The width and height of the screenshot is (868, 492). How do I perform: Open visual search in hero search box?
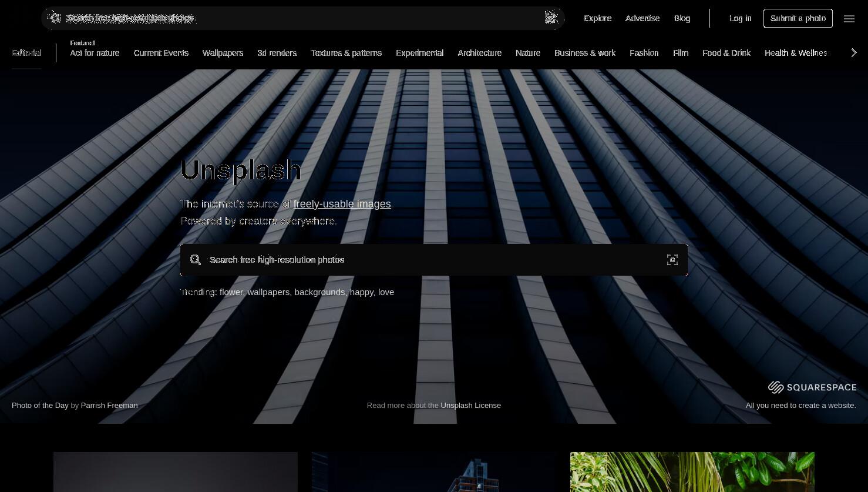click(672, 260)
